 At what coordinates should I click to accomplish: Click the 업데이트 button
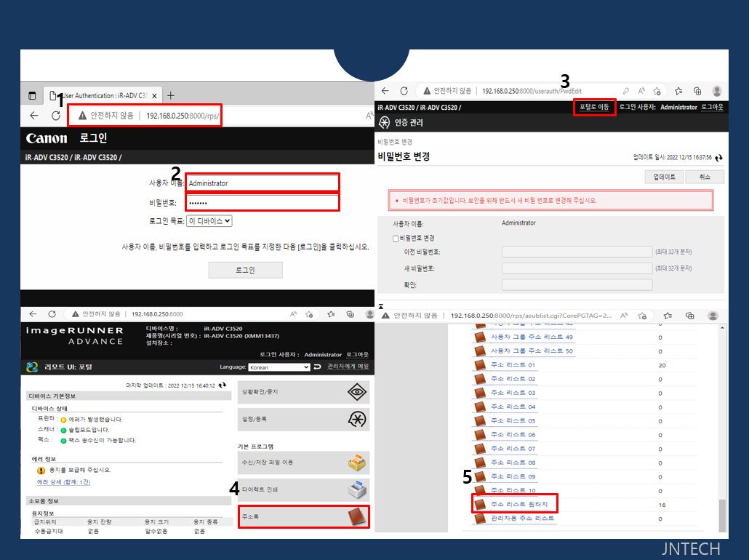coord(665,177)
